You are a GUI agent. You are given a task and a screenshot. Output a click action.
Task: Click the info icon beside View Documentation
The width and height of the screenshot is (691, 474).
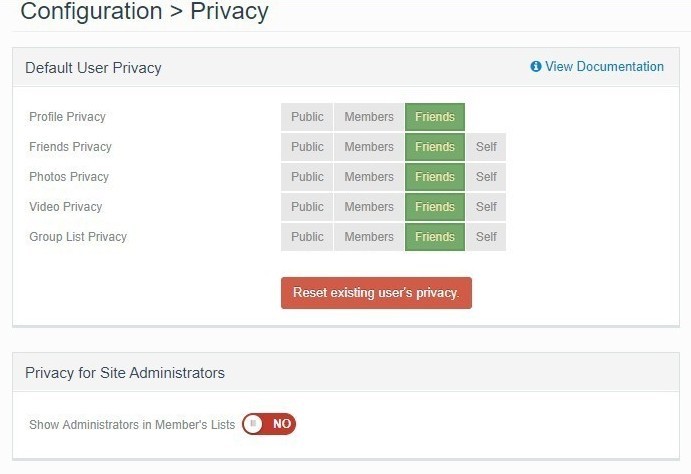536,67
